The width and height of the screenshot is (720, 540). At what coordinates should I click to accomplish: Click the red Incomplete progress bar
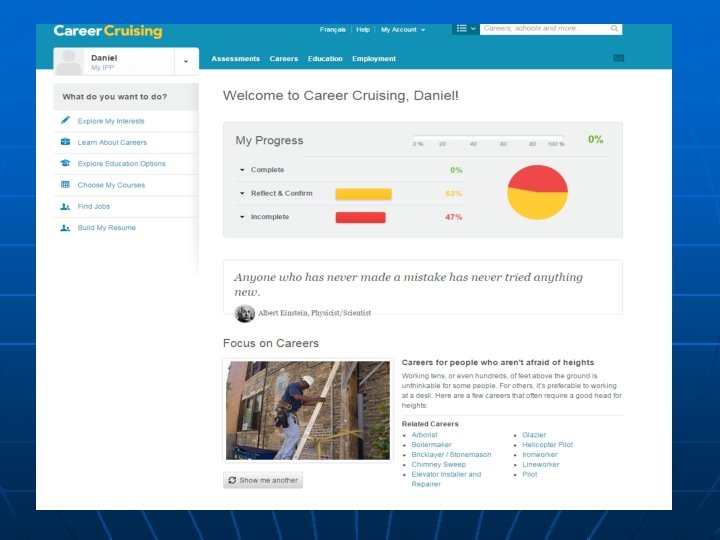[360, 217]
